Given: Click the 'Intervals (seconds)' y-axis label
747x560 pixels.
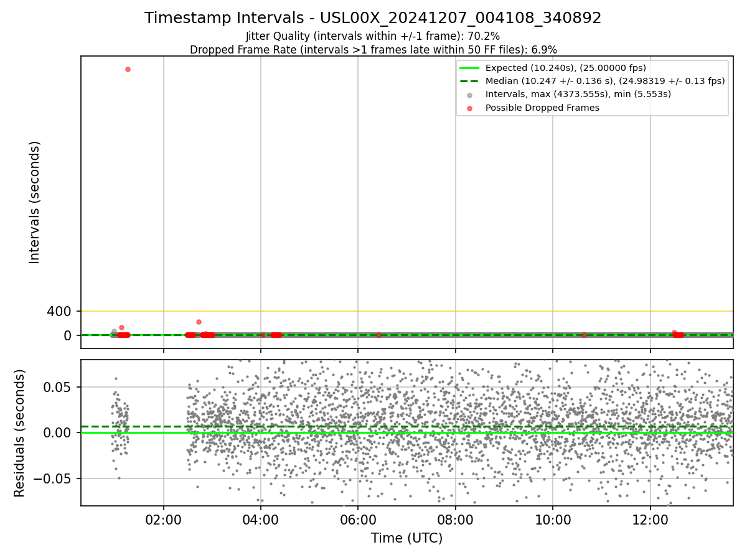Looking at the screenshot, I should coord(35,202).
